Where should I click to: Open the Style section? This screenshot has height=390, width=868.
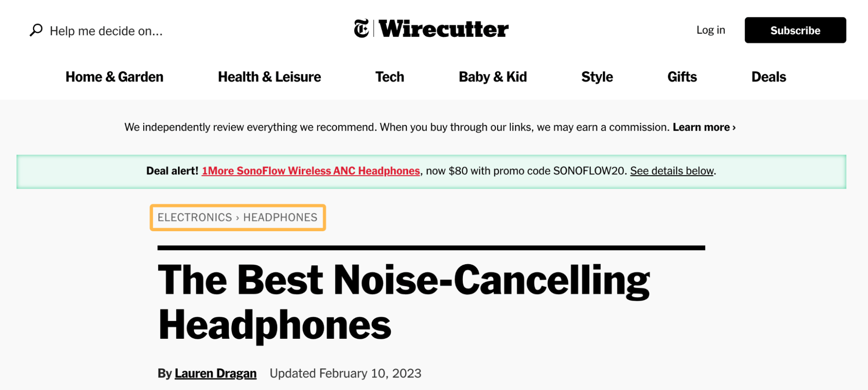coord(597,77)
